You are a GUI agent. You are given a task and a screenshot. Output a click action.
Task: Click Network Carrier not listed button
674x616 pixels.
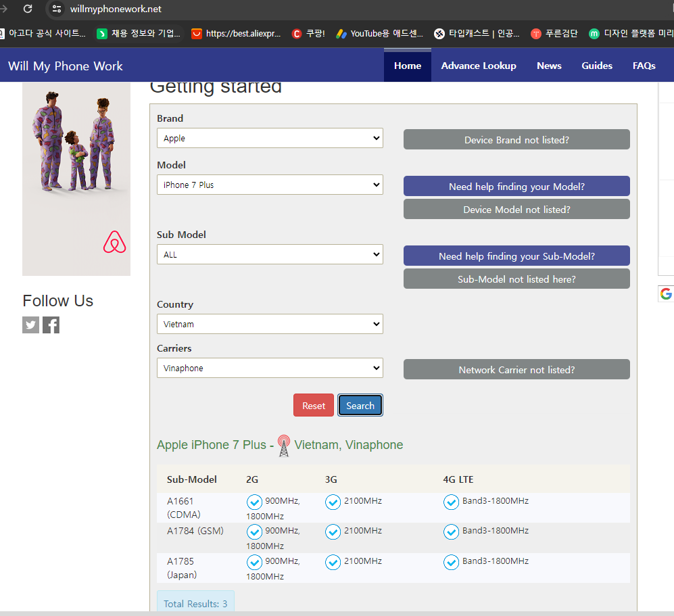pyautogui.click(x=516, y=370)
